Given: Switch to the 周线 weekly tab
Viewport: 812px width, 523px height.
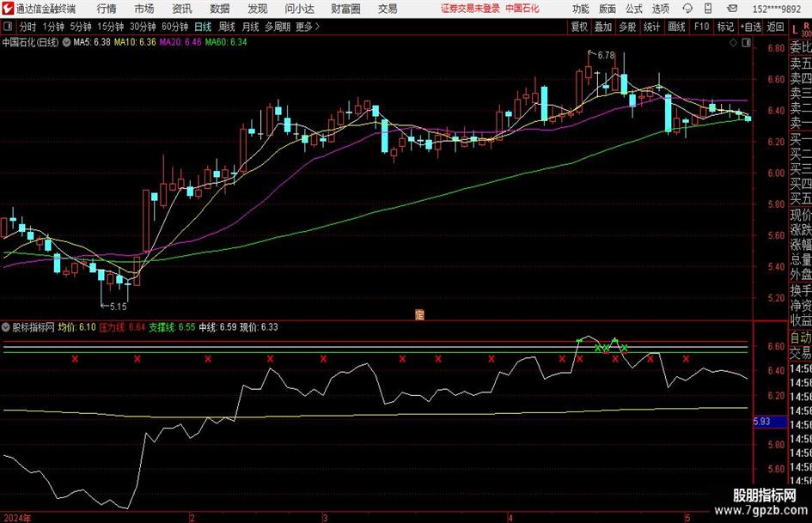Looking at the screenshot, I should pyautogui.click(x=227, y=27).
